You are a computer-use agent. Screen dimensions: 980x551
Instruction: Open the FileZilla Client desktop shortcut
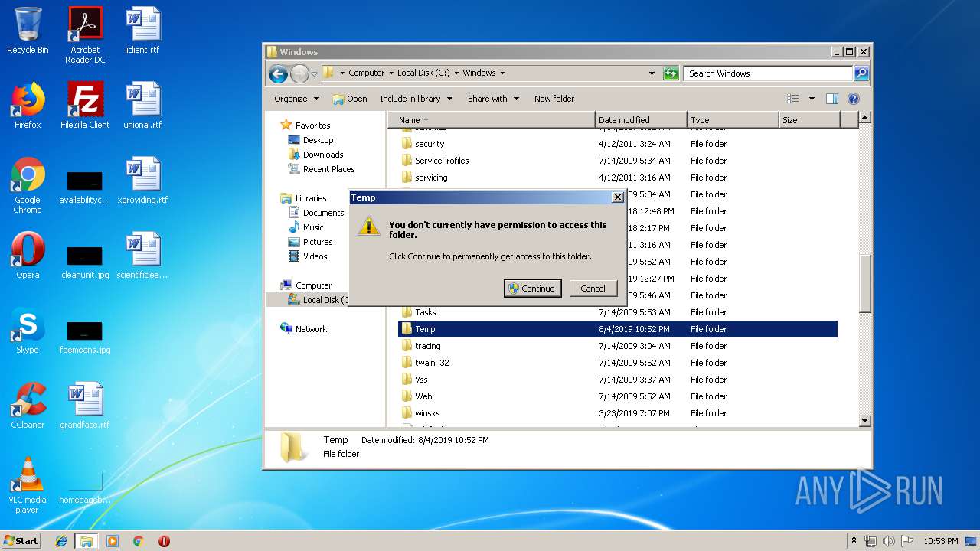click(85, 106)
